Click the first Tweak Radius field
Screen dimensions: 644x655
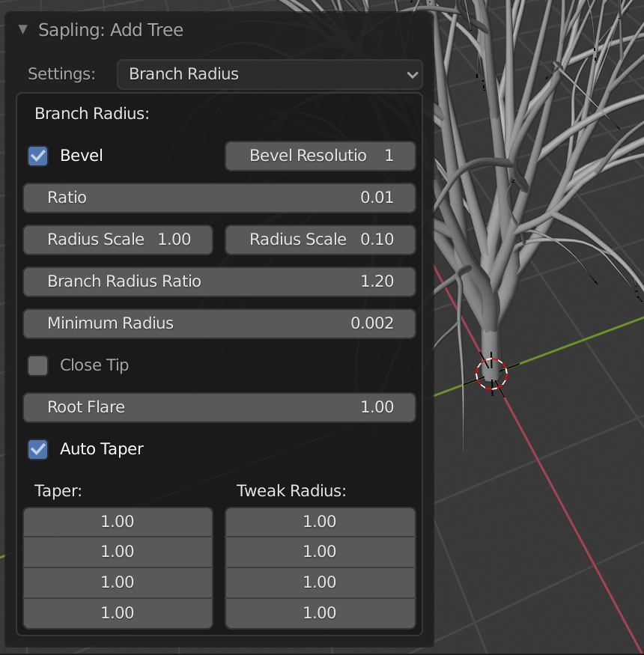[320, 522]
